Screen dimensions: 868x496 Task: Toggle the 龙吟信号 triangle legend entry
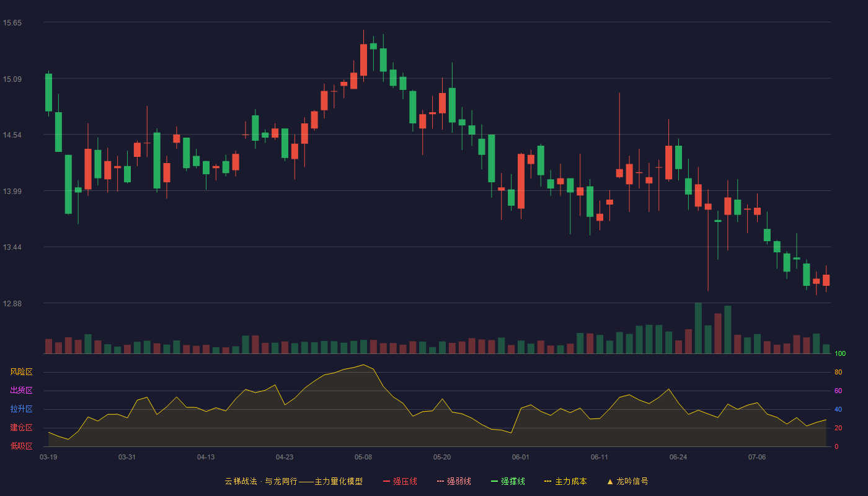pos(627,481)
